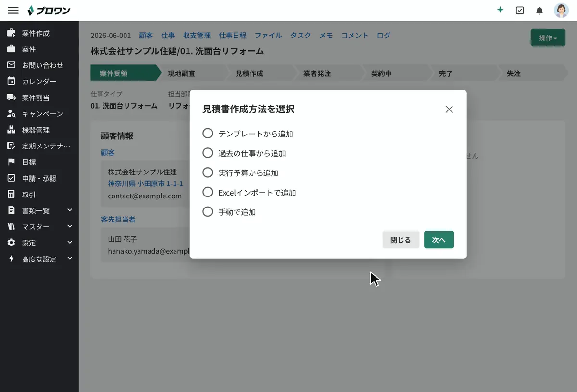Click the カレンダー calendar icon
577x392 pixels.
[x=11, y=81]
